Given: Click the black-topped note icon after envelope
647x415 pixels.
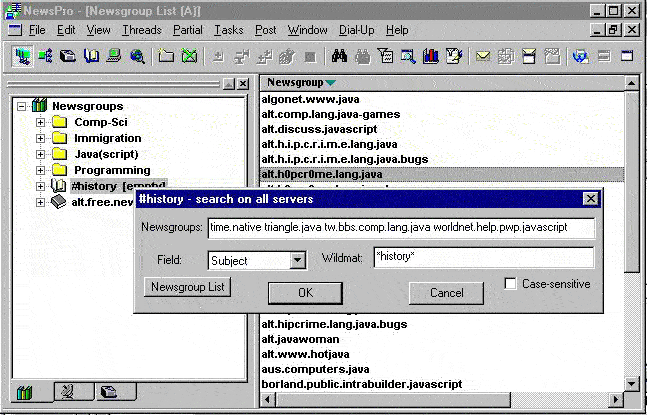Looking at the screenshot, I should pos(529,56).
